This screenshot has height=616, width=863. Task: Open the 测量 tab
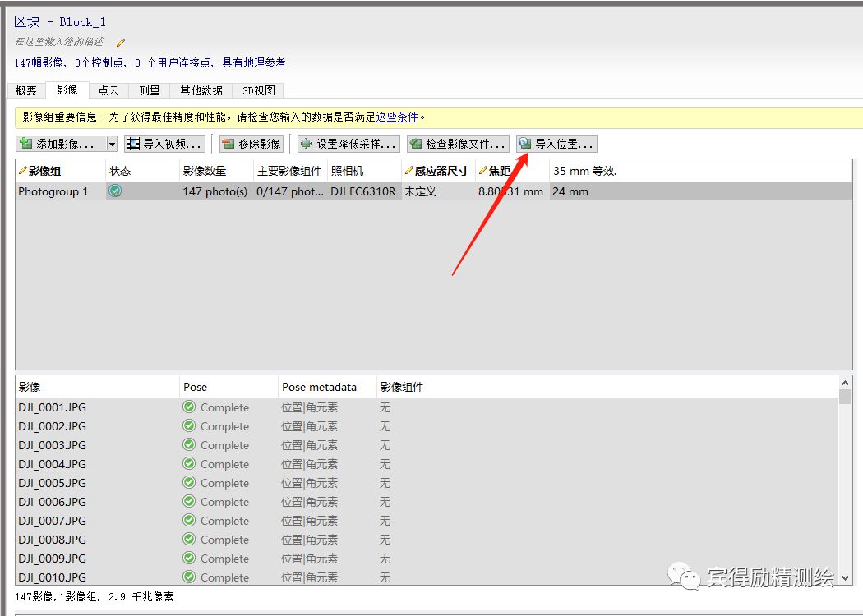(x=149, y=90)
